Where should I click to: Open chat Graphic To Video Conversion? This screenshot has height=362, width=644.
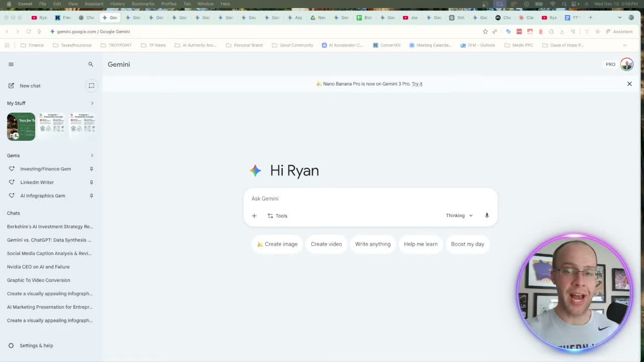[x=39, y=280]
